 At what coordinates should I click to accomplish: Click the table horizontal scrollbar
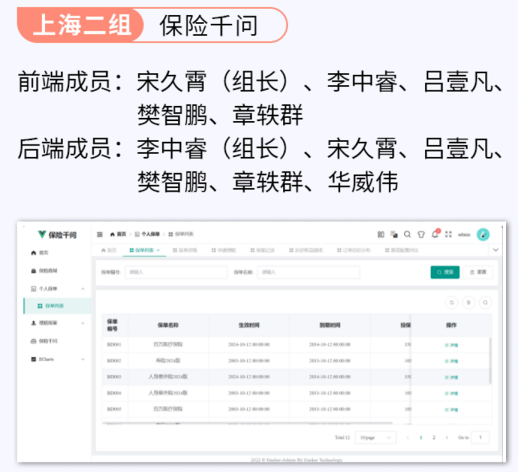tap(248, 423)
